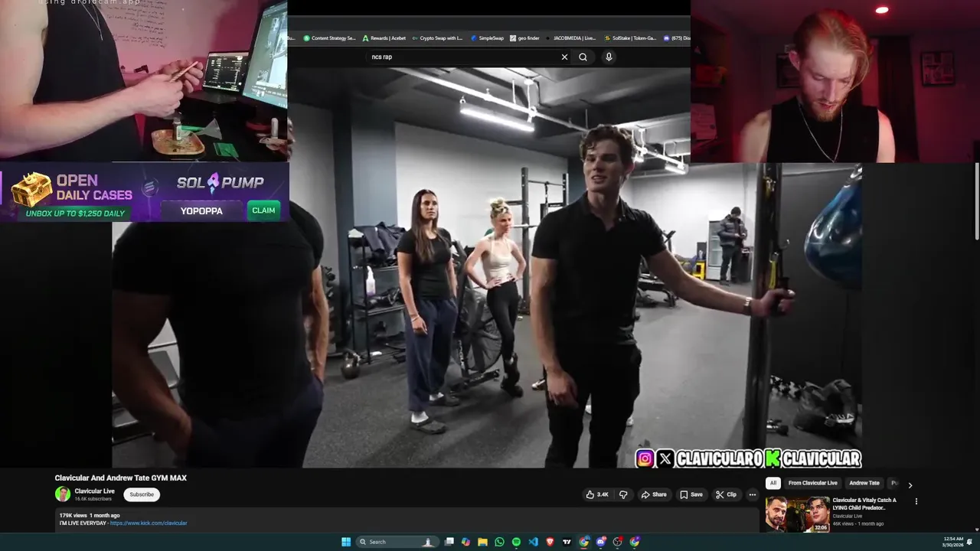Open the Discord (675) bookmark
This screenshot has height=551, width=980.
click(677, 37)
